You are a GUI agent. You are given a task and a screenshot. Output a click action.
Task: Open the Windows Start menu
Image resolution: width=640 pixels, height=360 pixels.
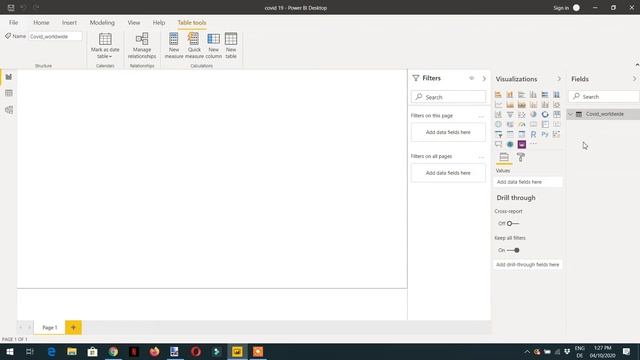tap(10, 351)
